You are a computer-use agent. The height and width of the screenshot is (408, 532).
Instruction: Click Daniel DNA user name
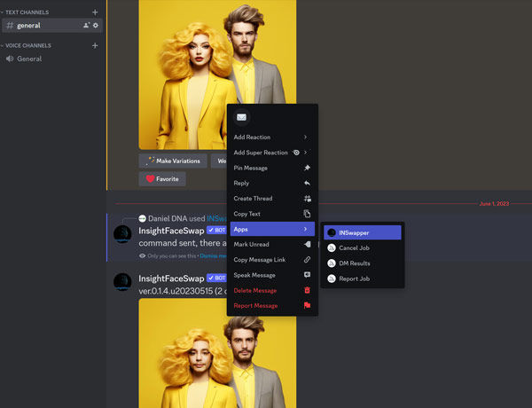[x=167, y=218]
